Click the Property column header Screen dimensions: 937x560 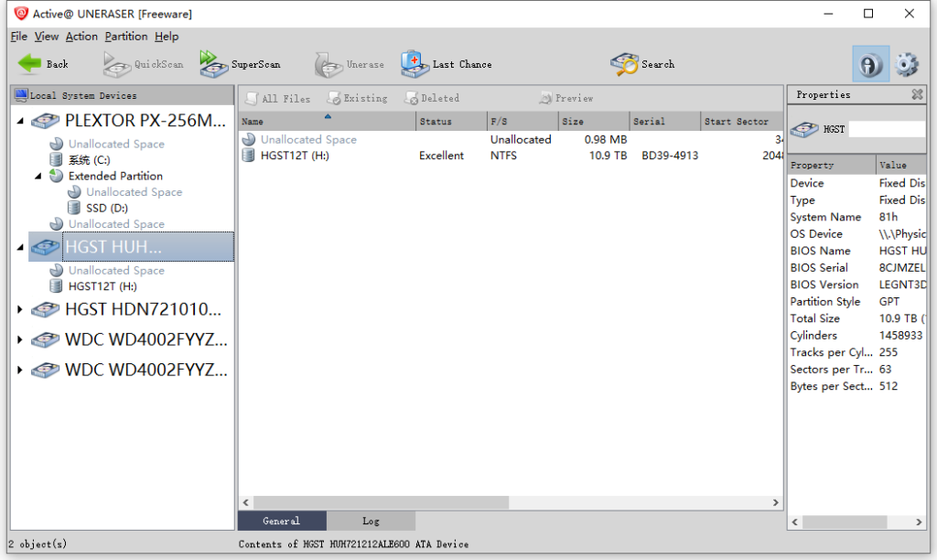(x=832, y=165)
